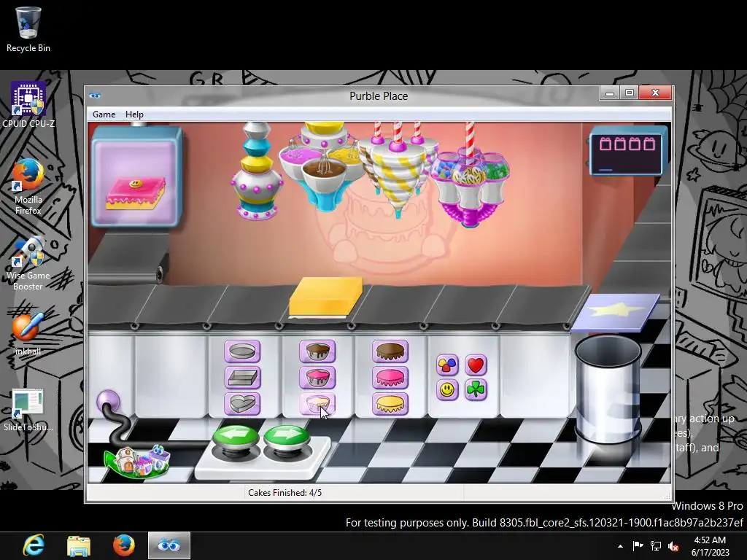Click the star shipping platform

(615, 312)
